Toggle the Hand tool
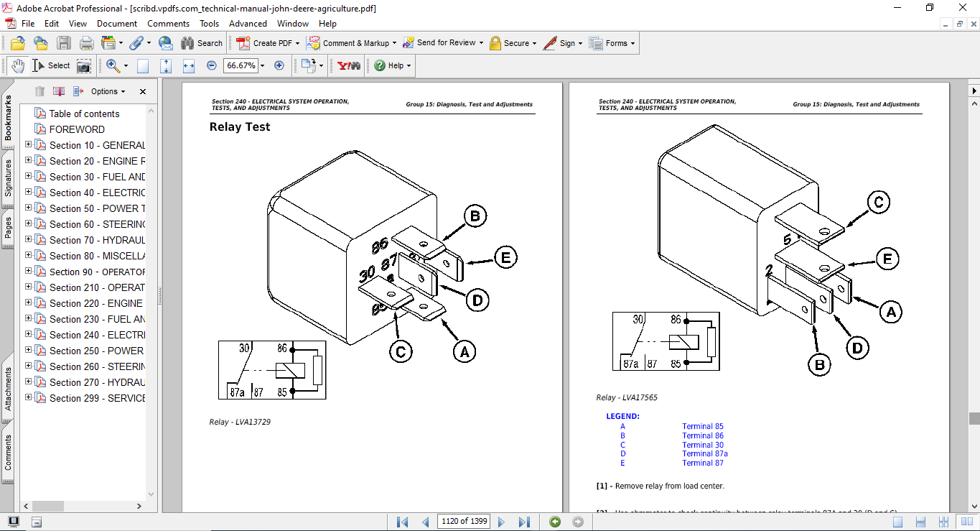The image size is (980, 531). pos(17,65)
